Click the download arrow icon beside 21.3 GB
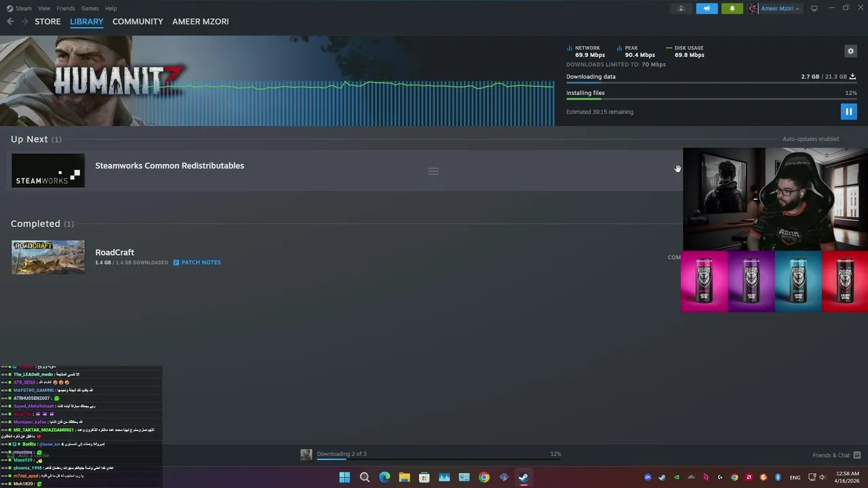Image resolution: width=868 pixels, height=488 pixels. 852,77
